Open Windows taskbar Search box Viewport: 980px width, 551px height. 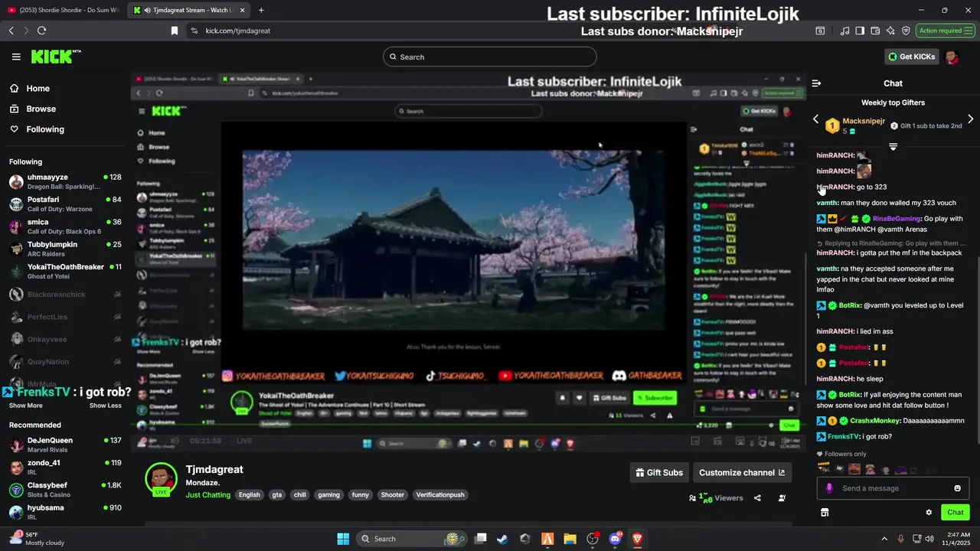pos(412,539)
